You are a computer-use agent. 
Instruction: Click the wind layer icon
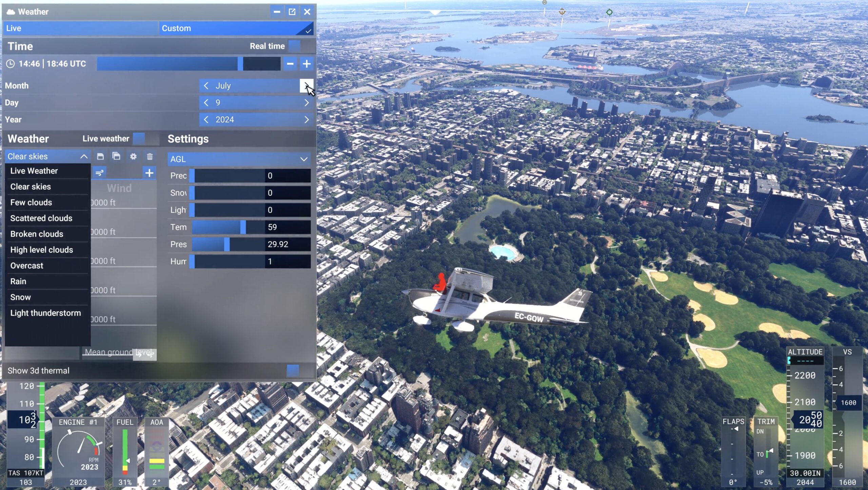99,173
